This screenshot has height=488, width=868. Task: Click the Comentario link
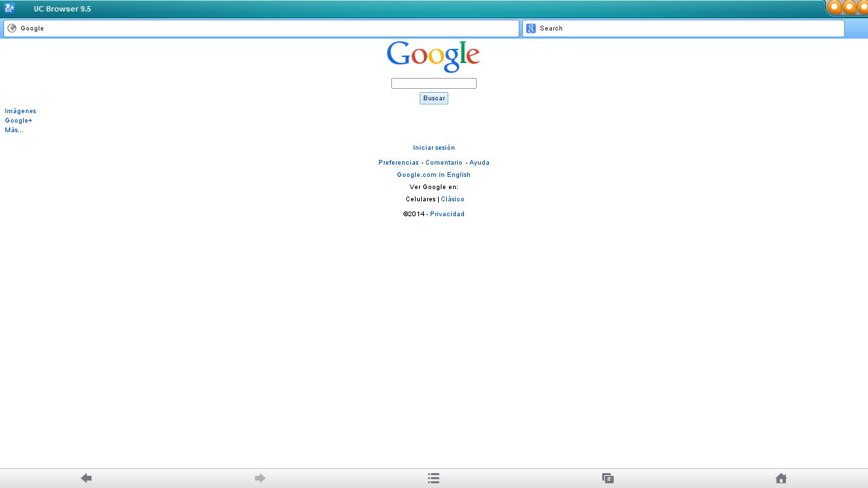(443, 162)
